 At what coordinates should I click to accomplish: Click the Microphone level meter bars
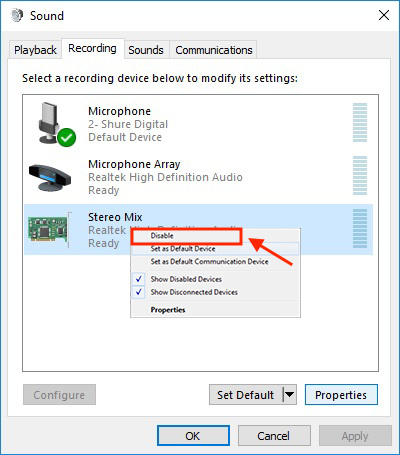point(360,122)
